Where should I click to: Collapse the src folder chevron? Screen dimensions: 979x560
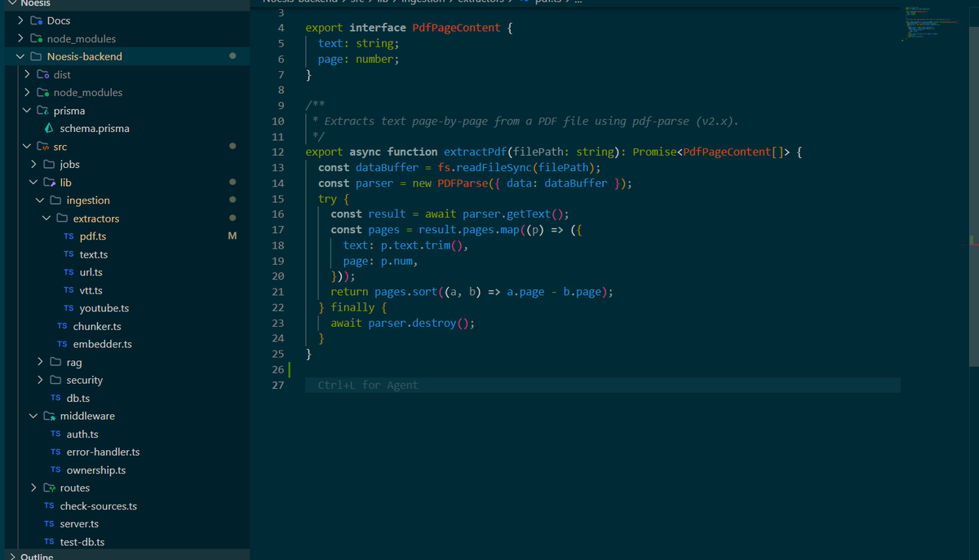[27, 147]
